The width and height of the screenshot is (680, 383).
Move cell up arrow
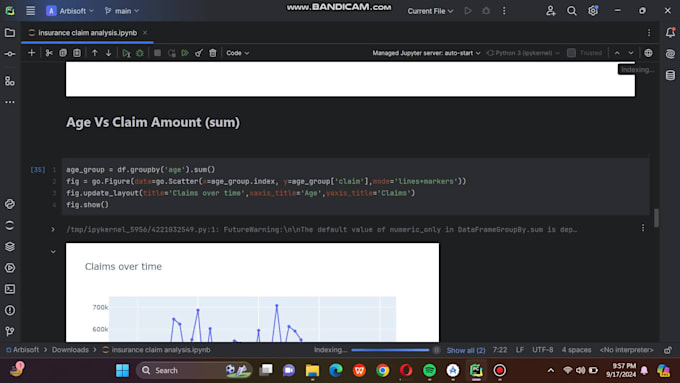click(95, 53)
